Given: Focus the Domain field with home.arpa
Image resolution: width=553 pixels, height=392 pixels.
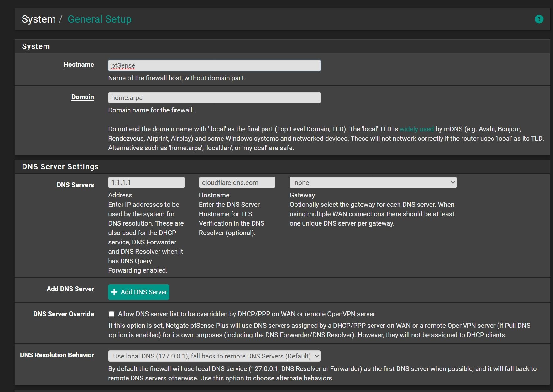Looking at the screenshot, I should (214, 98).
